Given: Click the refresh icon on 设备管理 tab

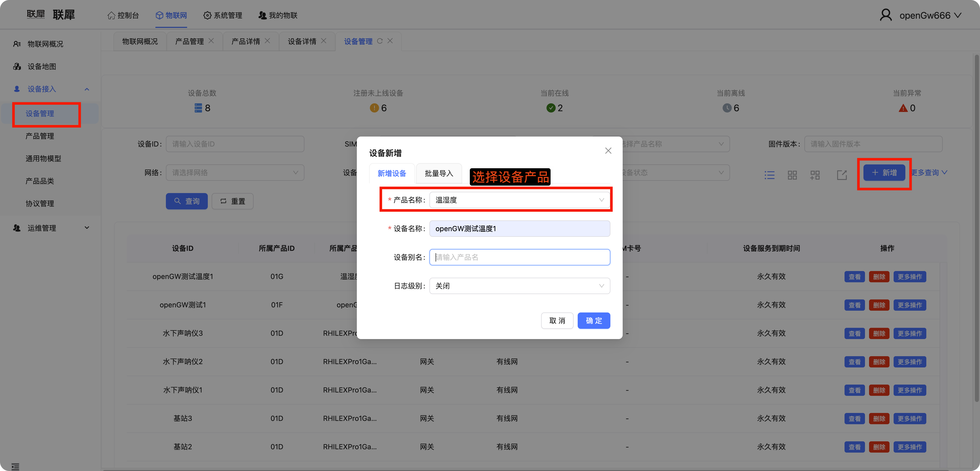Looking at the screenshot, I should (380, 41).
